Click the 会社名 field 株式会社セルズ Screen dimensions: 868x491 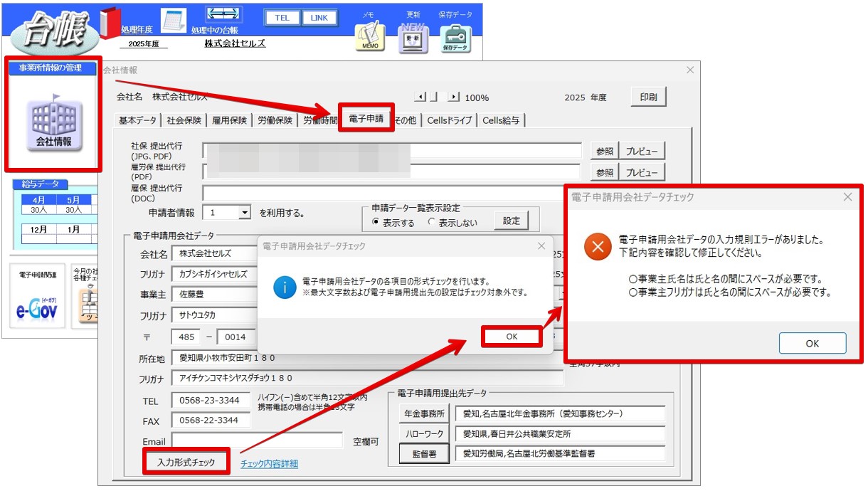[216, 254]
